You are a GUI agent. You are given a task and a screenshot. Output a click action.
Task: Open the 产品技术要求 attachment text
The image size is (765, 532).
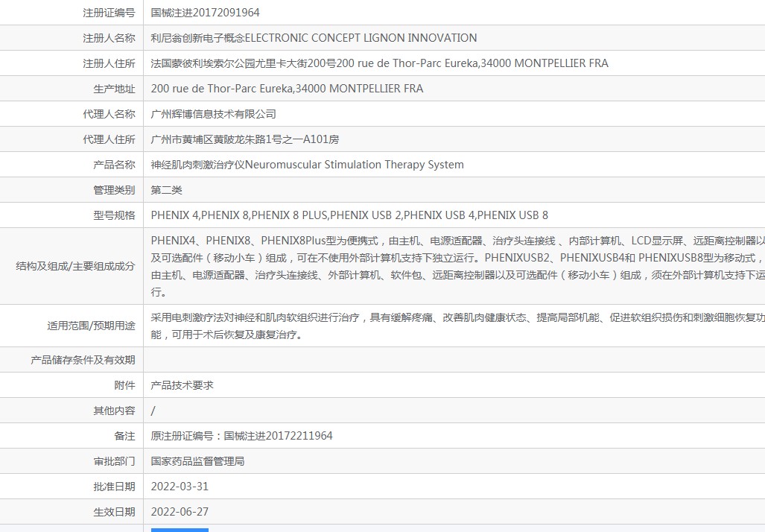coord(182,385)
